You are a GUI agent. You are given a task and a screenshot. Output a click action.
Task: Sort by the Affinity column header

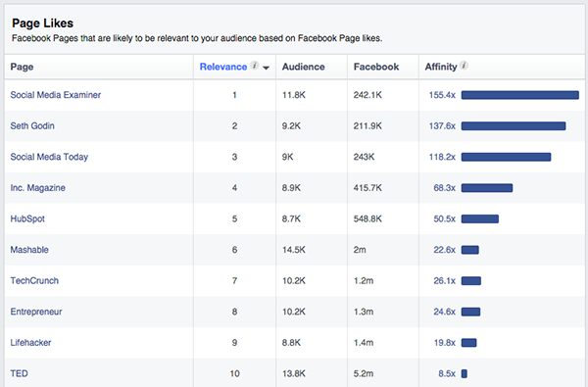tap(441, 67)
